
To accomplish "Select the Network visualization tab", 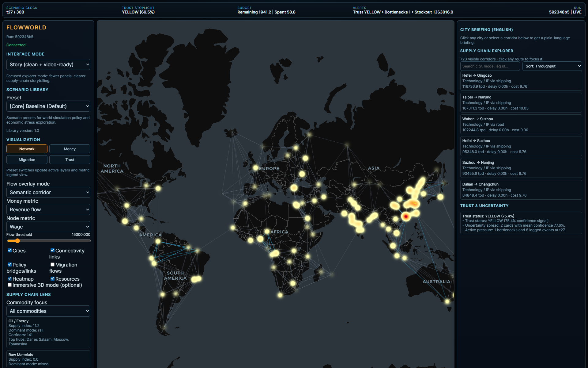I will click(x=27, y=149).
